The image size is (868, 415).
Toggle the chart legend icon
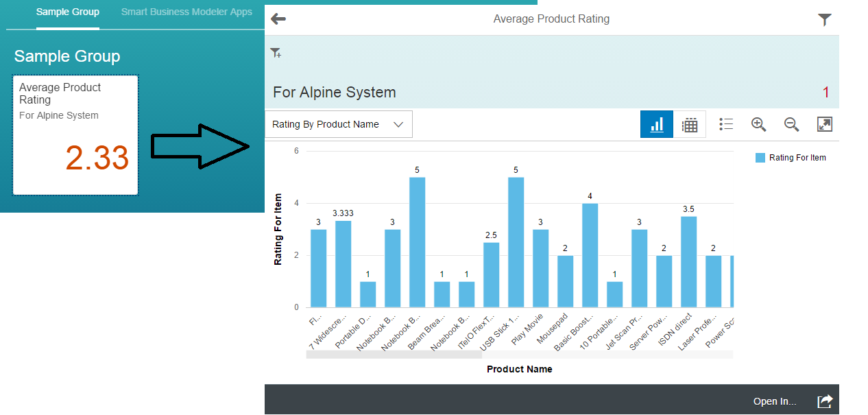[726, 124]
